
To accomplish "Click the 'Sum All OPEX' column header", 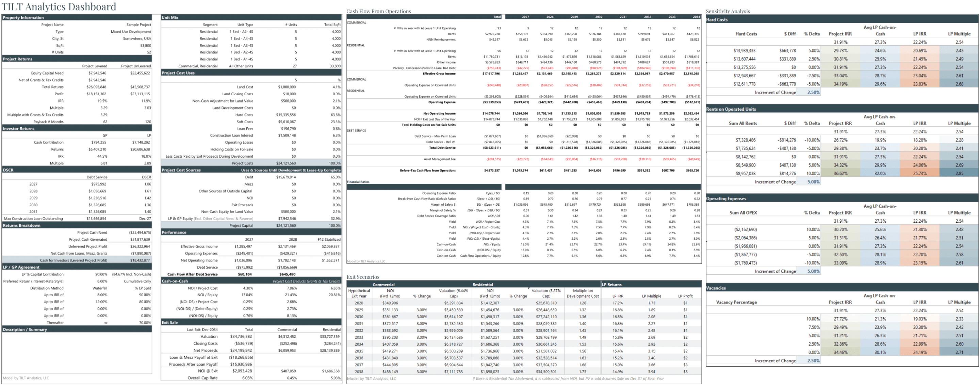I will (x=743, y=213).
